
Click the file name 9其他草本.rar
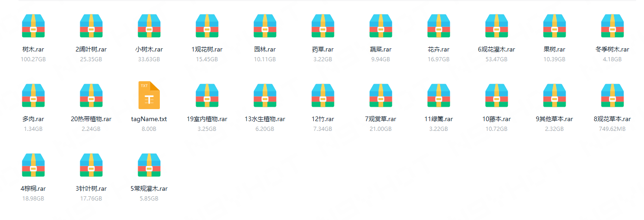tap(555, 119)
